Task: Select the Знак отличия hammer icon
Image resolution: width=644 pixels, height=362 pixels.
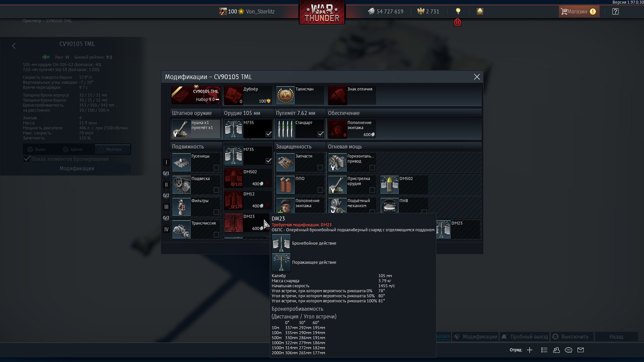Action: pos(337,96)
